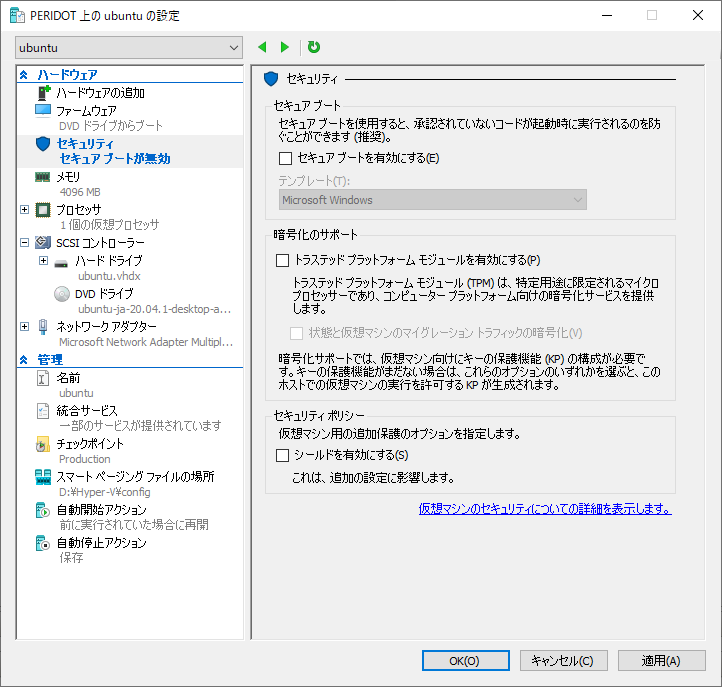The width and height of the screenshot is (722, 687).
Task: Collapse the Management (管理) section chevron
Action: [x=24, y=360]
